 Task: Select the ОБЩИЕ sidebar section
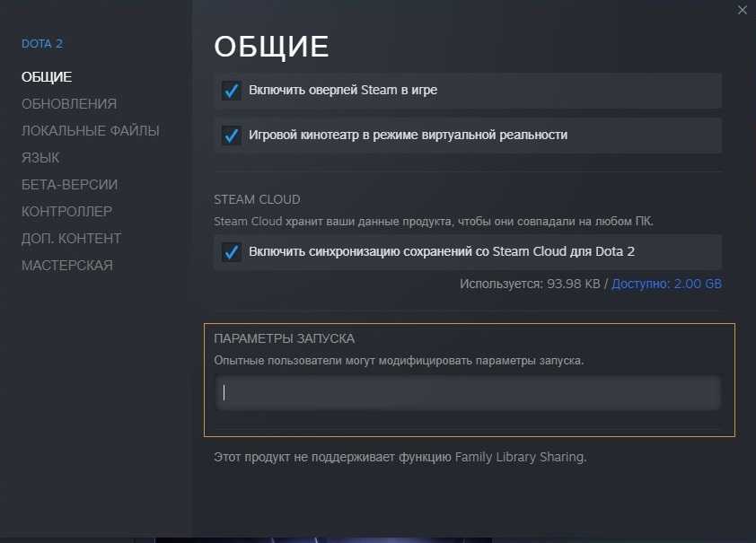coord(47,77)
